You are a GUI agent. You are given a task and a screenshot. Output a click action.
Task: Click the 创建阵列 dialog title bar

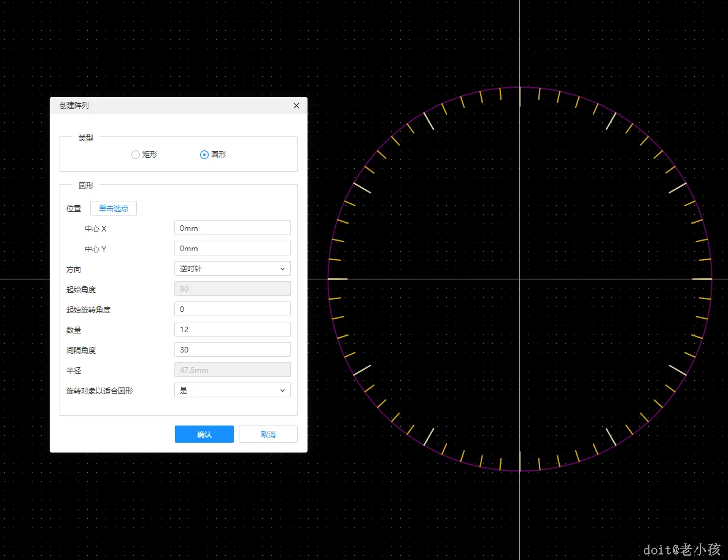click(x=178, y=106)
